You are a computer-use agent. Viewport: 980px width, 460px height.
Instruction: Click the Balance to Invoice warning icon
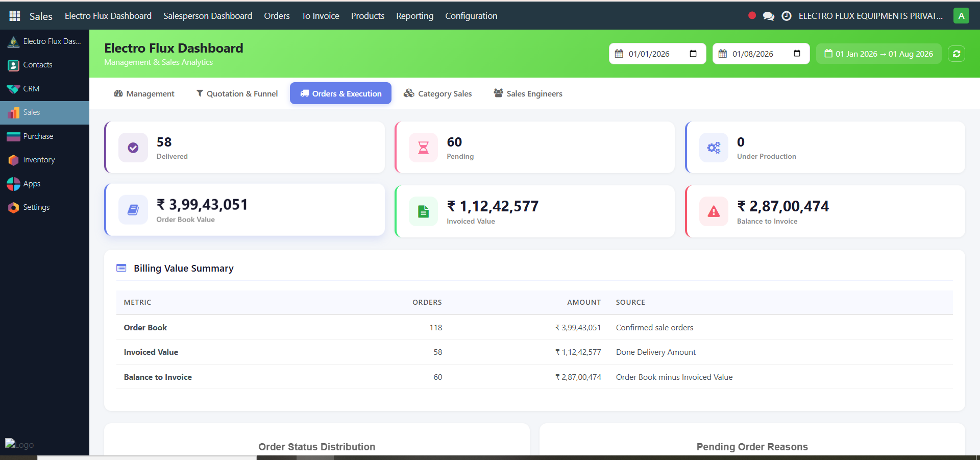[x=714, y=211]
